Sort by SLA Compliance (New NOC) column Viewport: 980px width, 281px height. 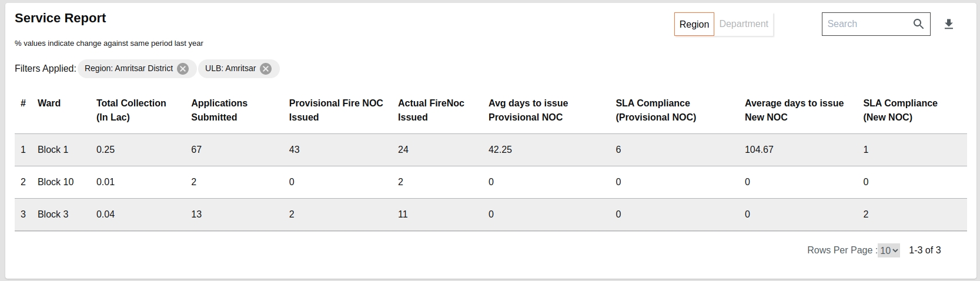pos(900,110)
